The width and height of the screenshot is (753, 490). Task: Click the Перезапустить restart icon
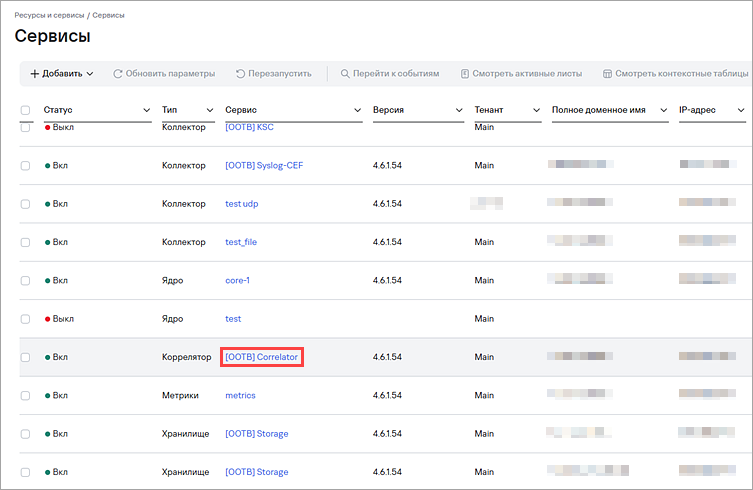point(241,74)
